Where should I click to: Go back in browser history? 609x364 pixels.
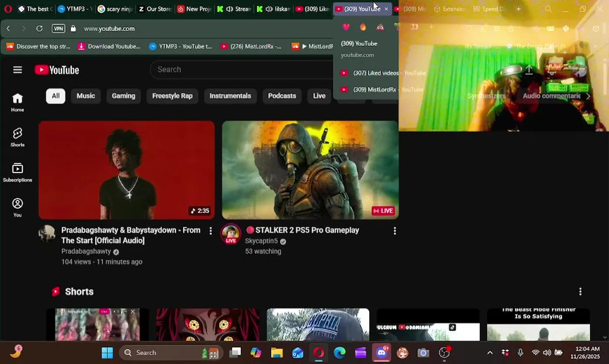pos(8,28)
